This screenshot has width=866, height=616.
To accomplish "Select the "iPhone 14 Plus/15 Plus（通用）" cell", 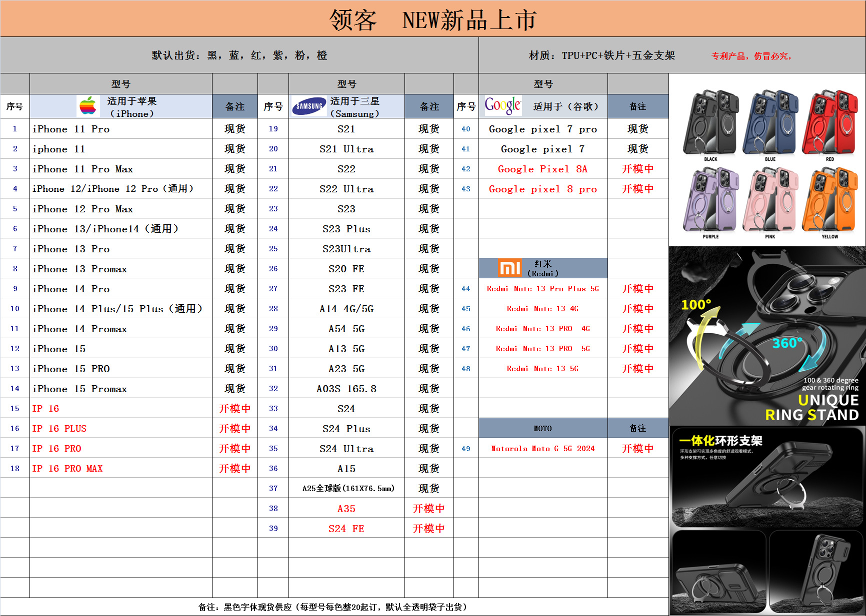I will click(121, 308).
